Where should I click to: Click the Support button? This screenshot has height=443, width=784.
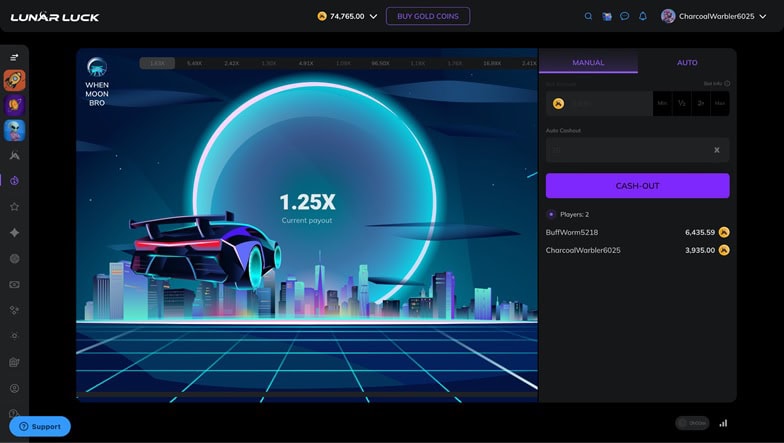40,426
